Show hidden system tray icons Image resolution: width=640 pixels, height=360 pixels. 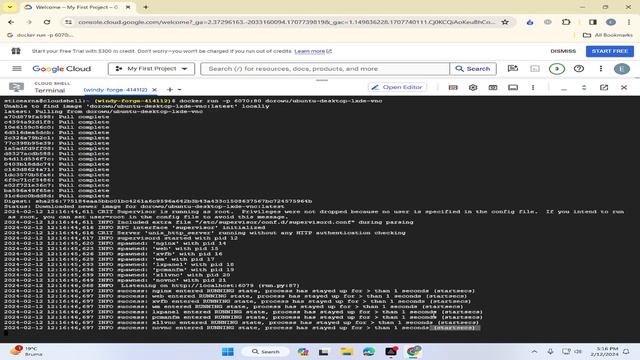coord(534,351)
